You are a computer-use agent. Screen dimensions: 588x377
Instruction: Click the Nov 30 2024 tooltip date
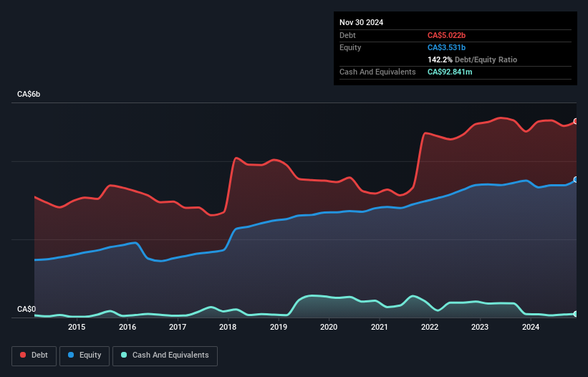point(361,22)
